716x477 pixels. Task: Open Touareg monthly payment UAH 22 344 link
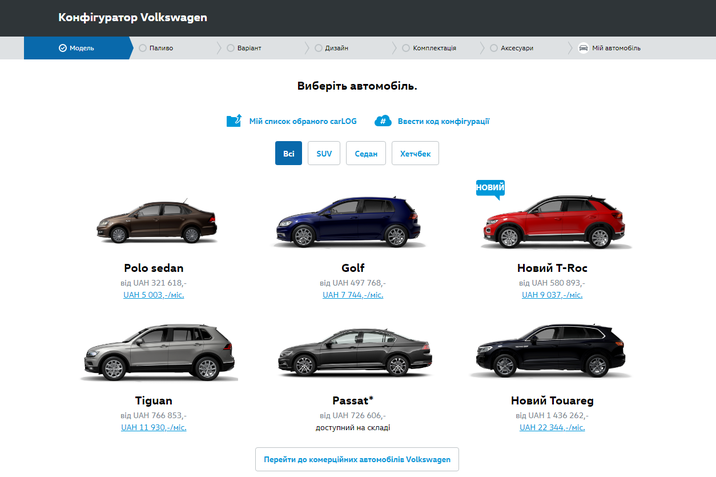pyautogui.click(x=552, y=427)
